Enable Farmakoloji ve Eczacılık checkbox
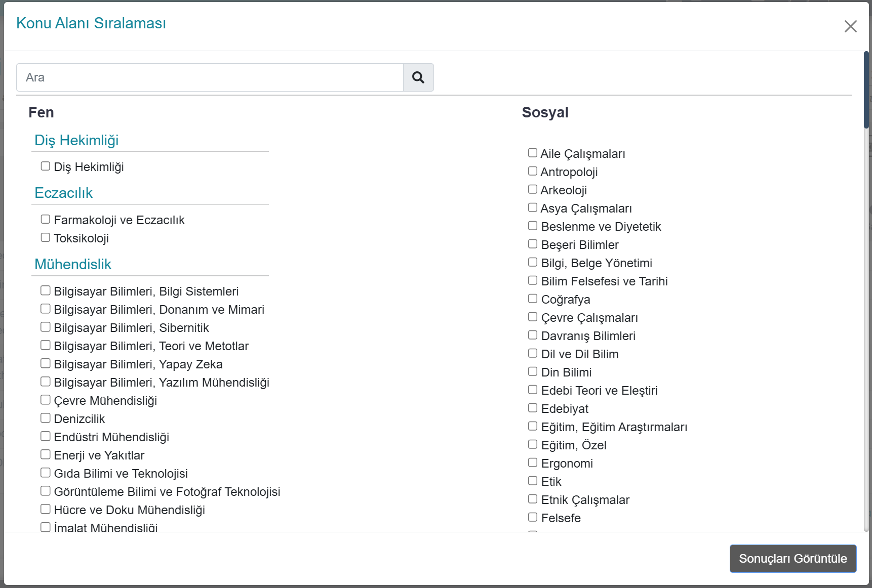The image size is (872, 588). [46, 219]
